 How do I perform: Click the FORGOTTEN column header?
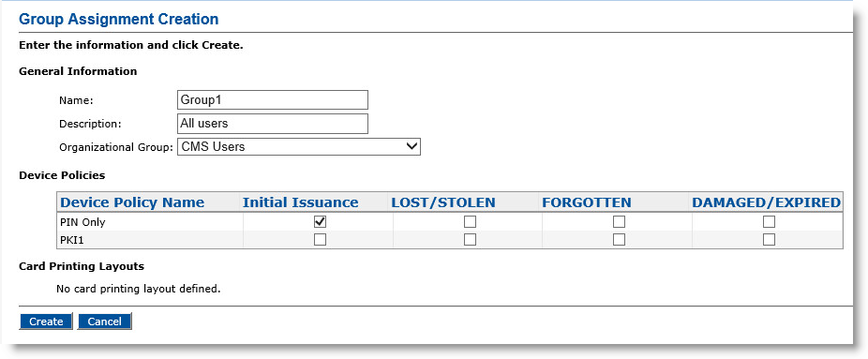pyautogui.click(x=587, y=202)
